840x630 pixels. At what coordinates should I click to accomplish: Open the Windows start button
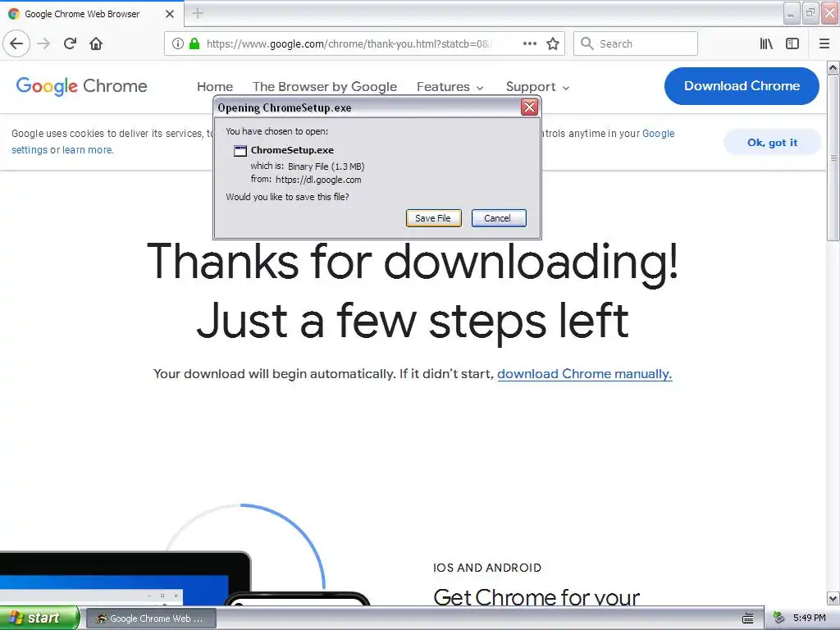pyautogui.click(x=39, y=619)
